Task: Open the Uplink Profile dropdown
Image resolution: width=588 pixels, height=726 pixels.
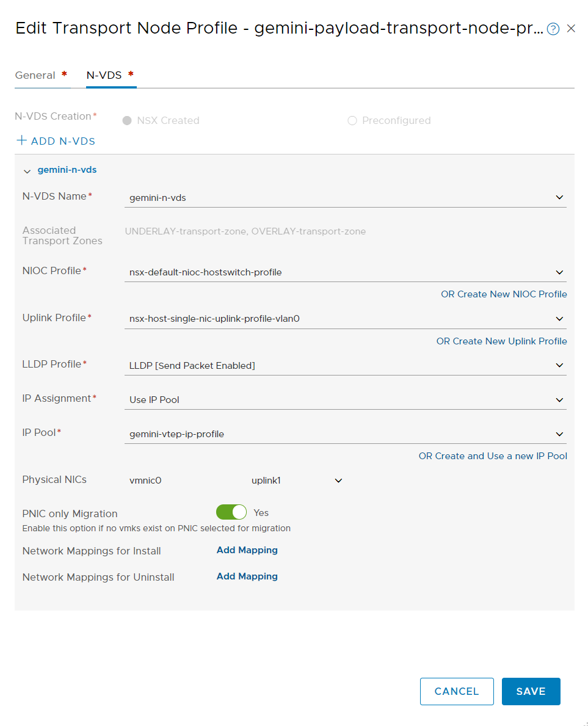Action: [x=559, y=319]
